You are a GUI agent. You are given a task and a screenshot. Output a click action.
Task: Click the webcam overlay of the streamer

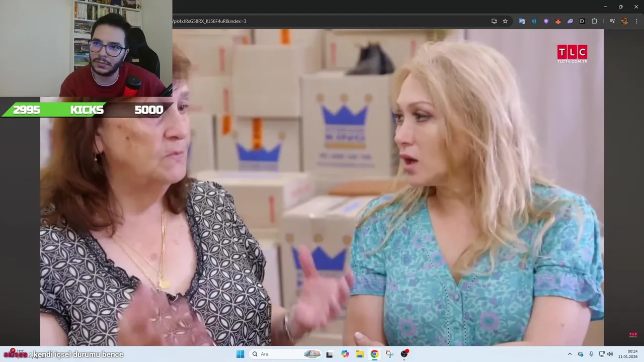pos(86,48)
